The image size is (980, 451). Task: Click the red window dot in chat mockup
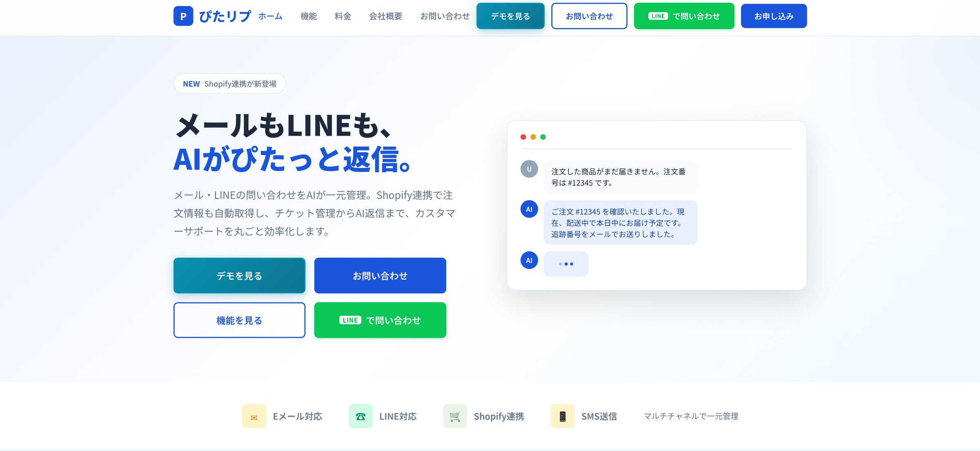click(x=523, y=137)
